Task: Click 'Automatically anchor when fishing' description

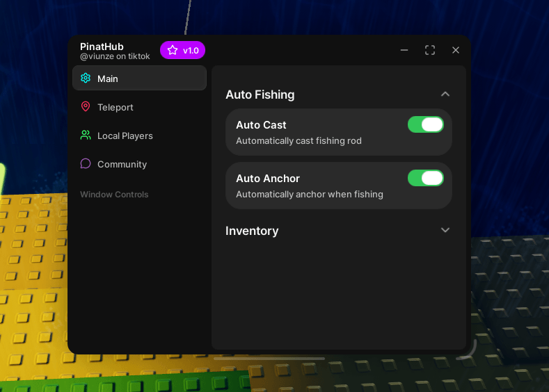Action: pos(310,194)
